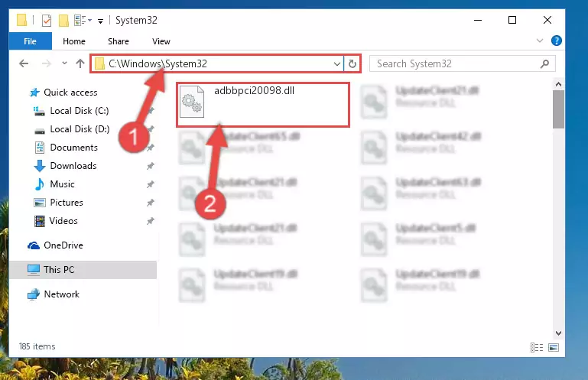
Task: Open Help using the blue question mark icon
Action: point(556,41)
